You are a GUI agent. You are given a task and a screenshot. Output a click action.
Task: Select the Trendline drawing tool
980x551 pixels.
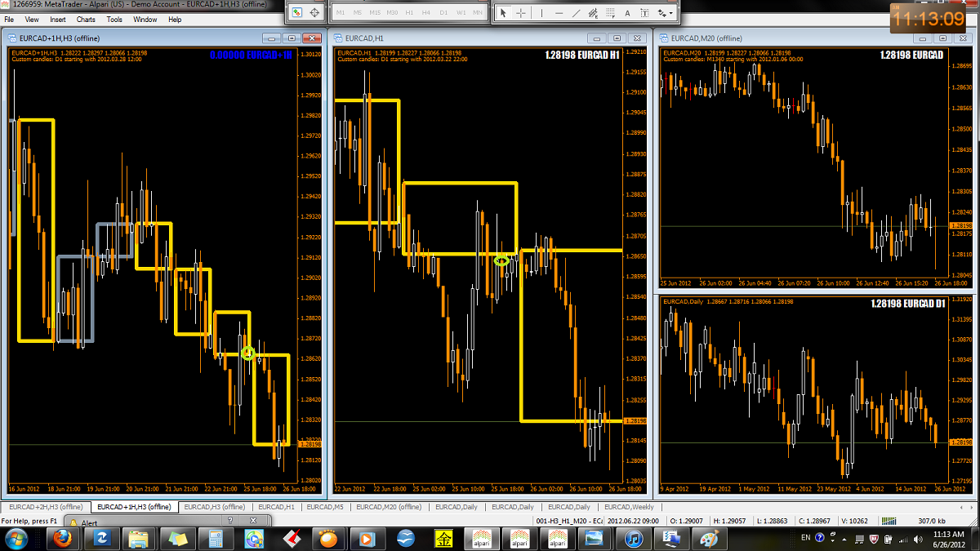576,13
